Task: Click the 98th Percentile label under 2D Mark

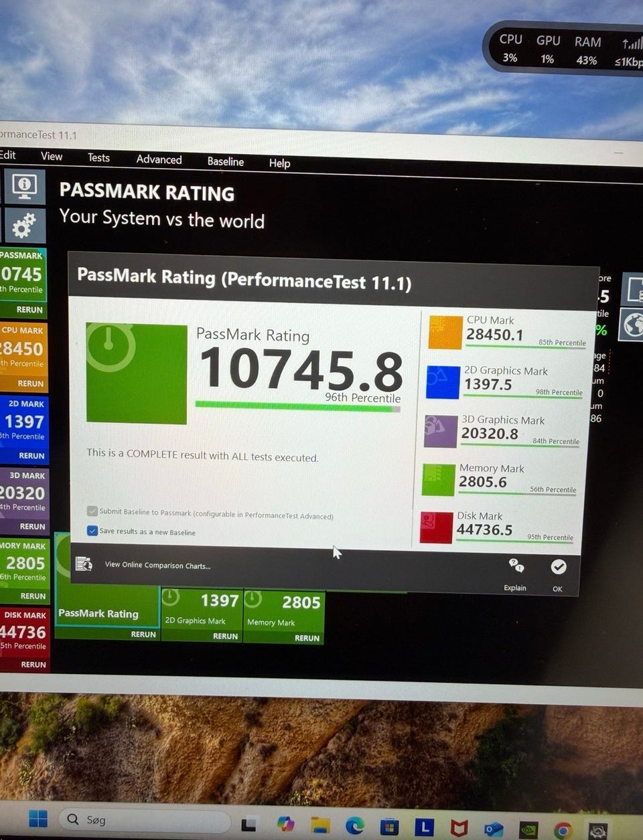Action: coord(559,392)
